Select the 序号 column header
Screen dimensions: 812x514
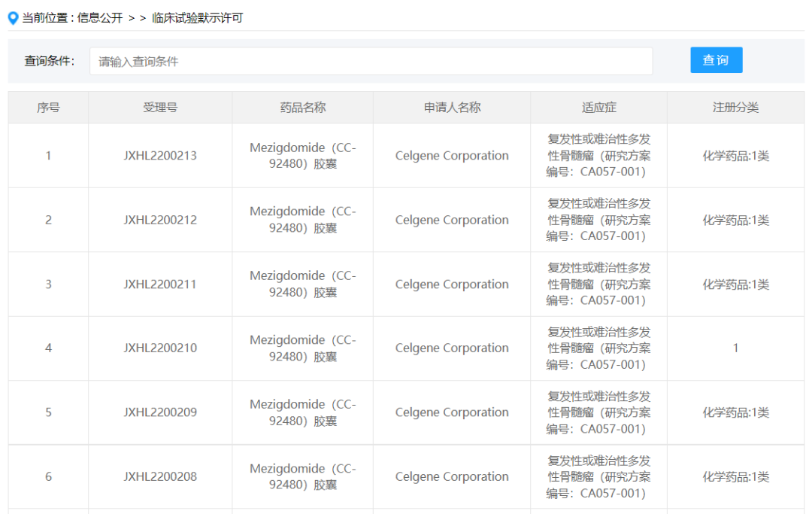(47, 107)
